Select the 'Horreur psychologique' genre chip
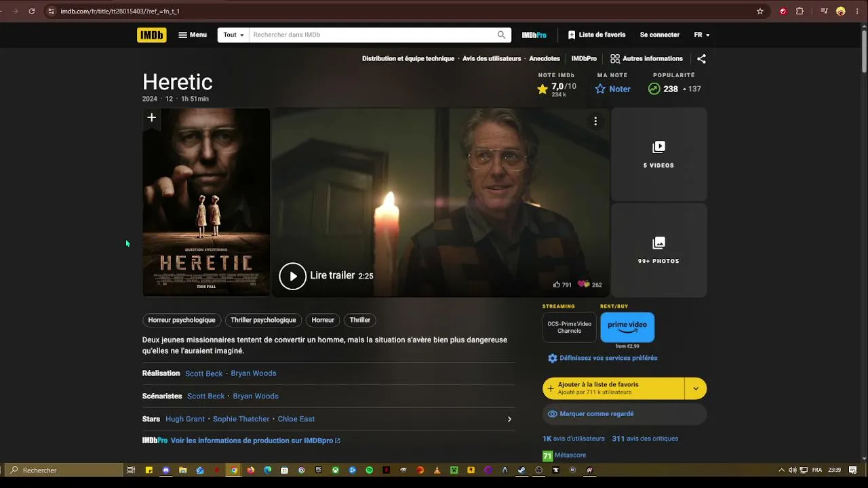 click(x=182, y=320)
